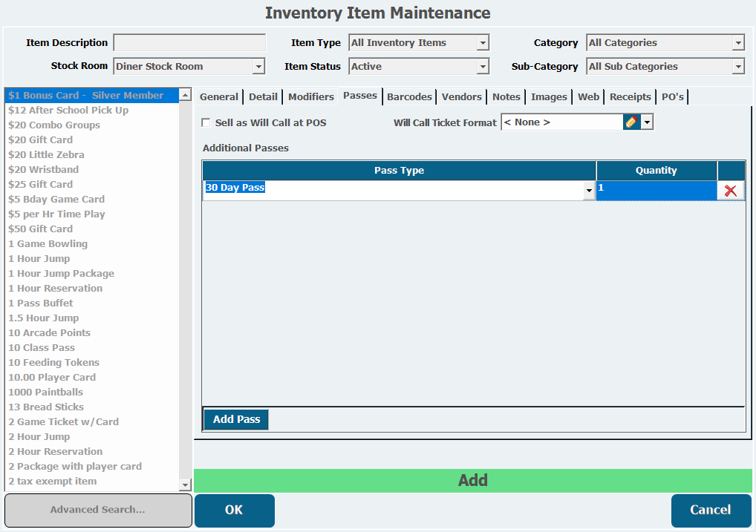Click the Add Pass button
The width and height of the screenshot is (756, 532).
point(236,419)
